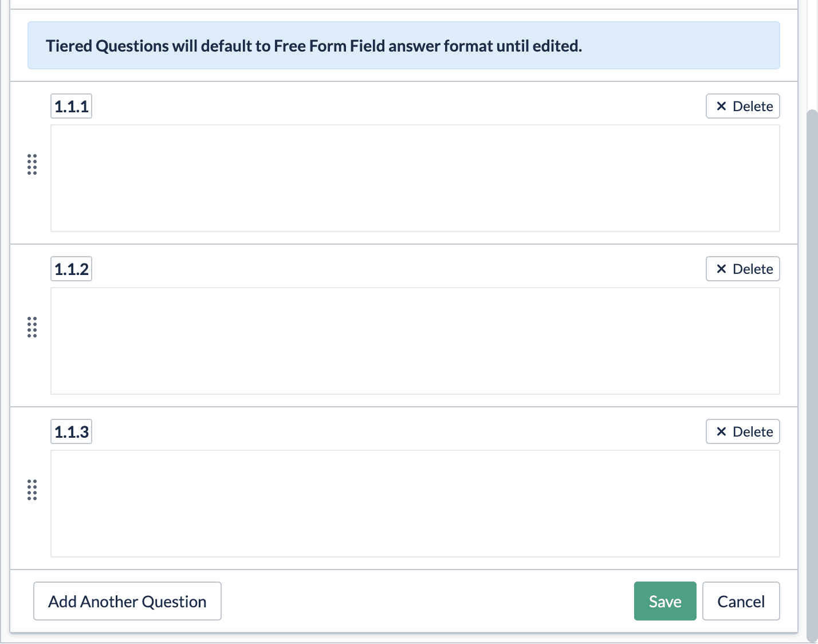Save the tiered questions
The width and height of the screenshot is (818, 644).
664,601
